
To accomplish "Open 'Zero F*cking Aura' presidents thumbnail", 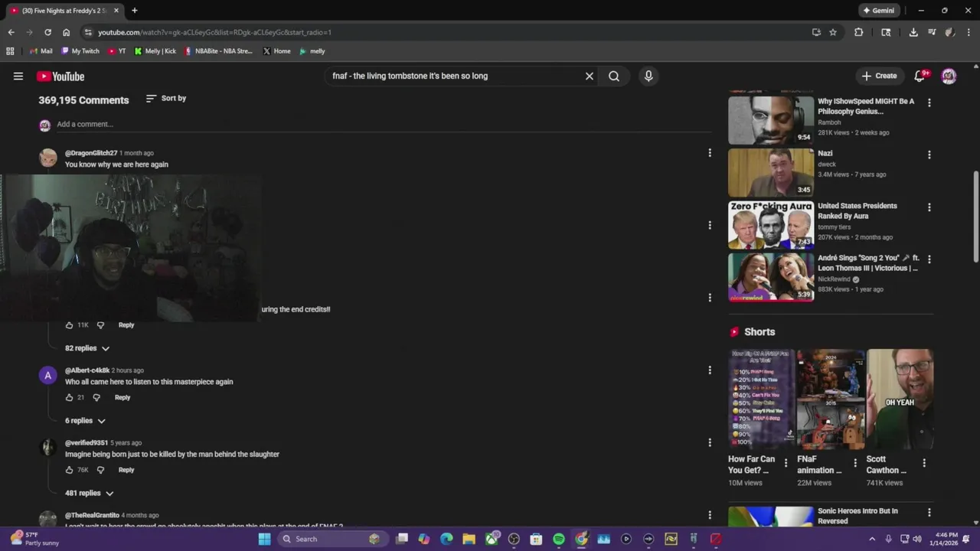I will (771, 225).
